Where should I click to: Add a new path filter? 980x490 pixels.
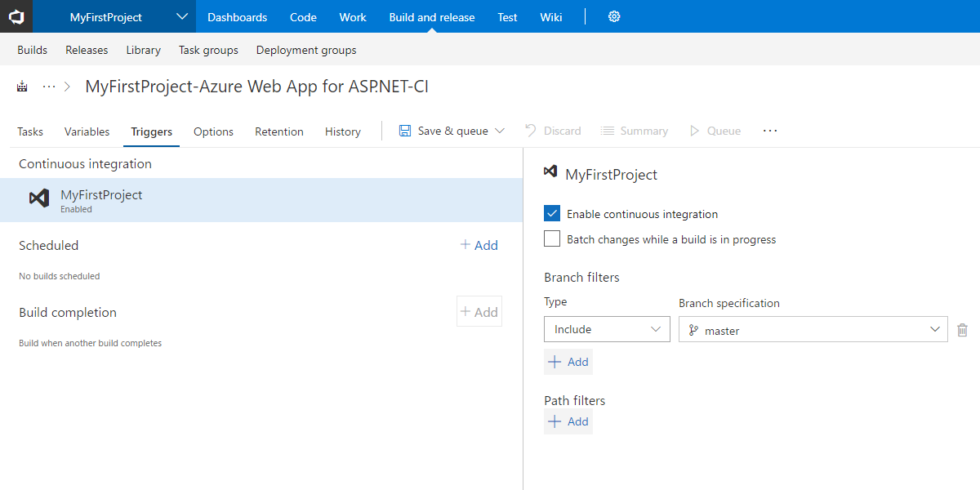click(x=568, y=421)
